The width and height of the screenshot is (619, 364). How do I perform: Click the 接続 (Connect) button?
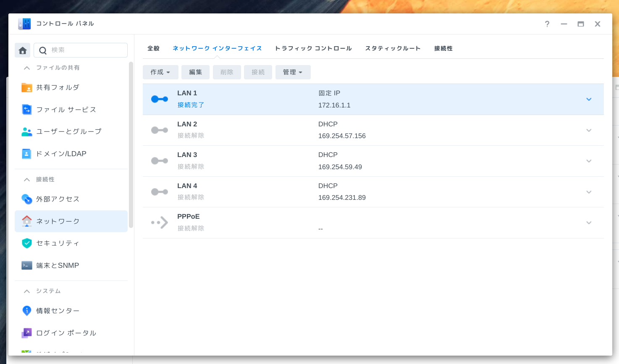258,72
